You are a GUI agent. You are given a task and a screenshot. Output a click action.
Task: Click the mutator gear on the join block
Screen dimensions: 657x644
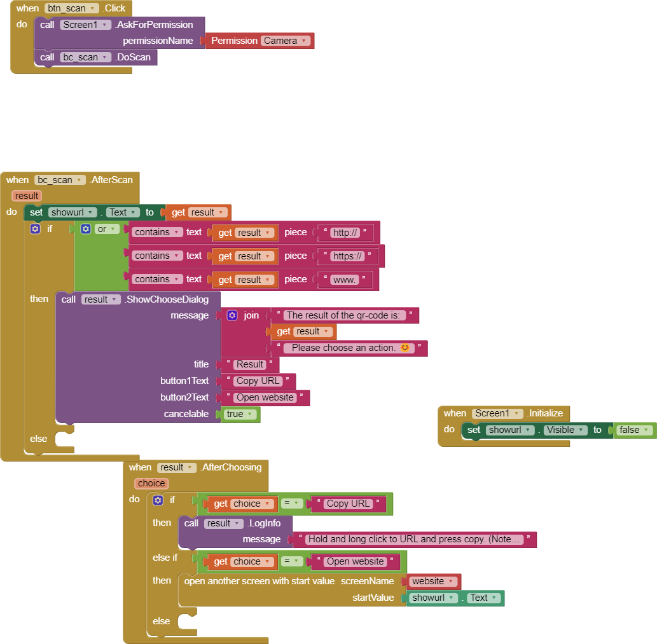pyautogui.click(x=232, y=315)
